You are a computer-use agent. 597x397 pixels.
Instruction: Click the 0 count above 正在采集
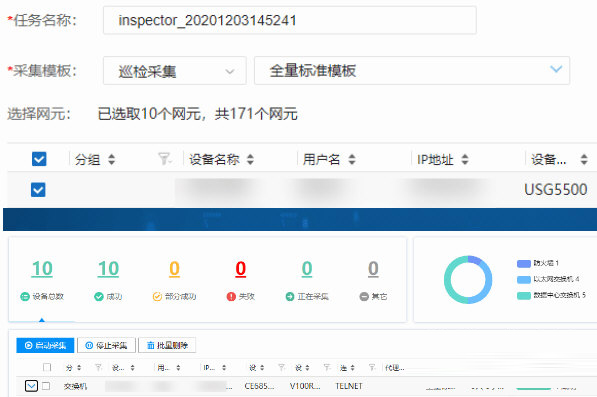click(307, 269)
